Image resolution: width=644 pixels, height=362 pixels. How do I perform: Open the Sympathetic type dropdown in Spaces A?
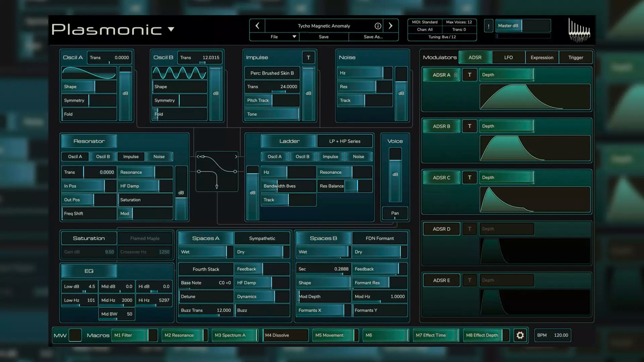(262, 238)
